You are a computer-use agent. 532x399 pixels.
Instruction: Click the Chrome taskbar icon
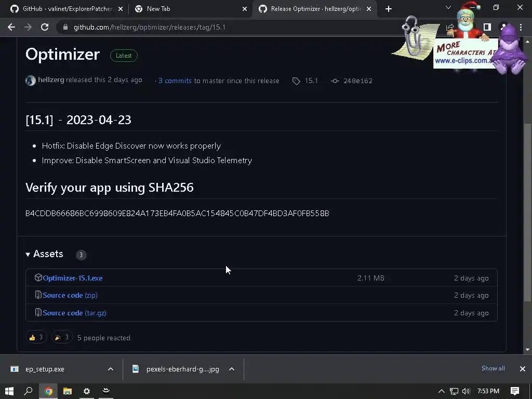(x=48, y=391)
